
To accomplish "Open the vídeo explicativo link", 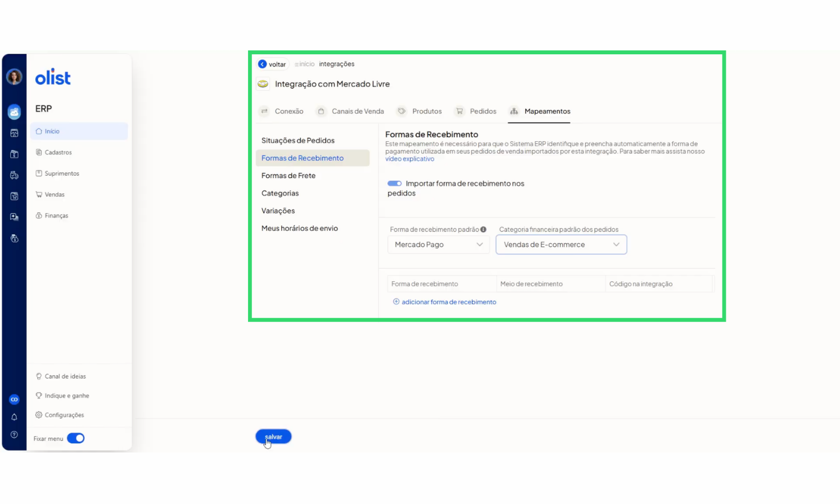I will tap(409, 159).
